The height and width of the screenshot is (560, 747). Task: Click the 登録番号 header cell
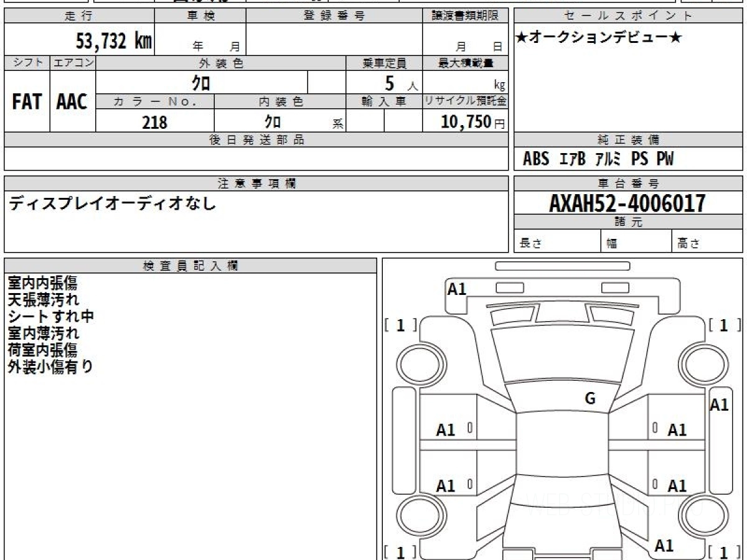[x=334, y=16]
